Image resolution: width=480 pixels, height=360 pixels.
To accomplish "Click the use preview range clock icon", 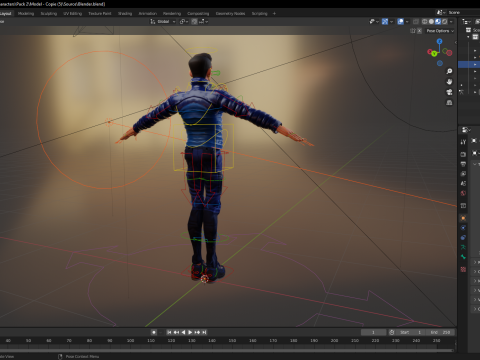I will click(x=392, y=332).
